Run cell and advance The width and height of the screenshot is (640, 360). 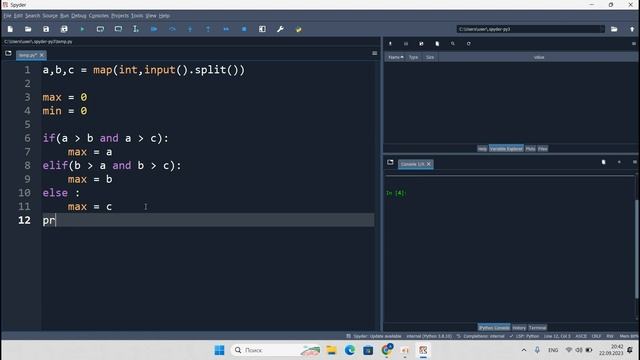[x=118, y=29]
